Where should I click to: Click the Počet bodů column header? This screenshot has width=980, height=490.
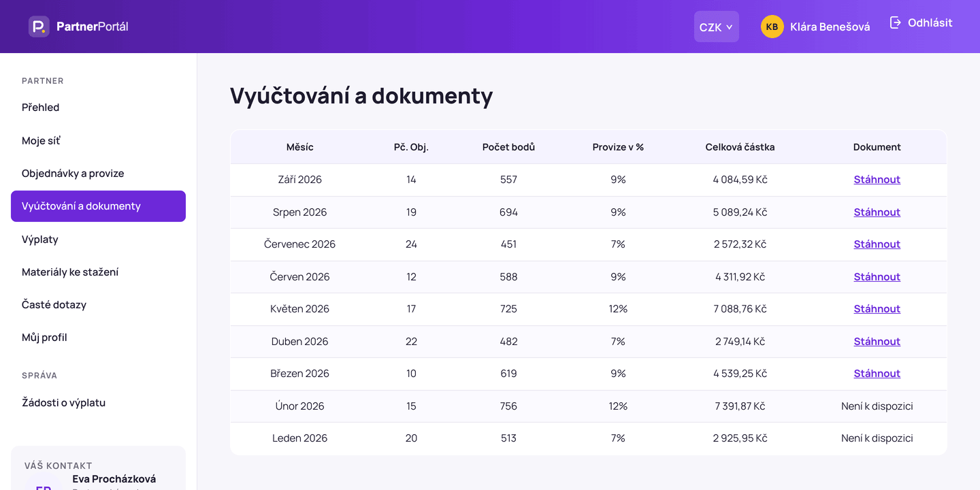coord(508,147)
